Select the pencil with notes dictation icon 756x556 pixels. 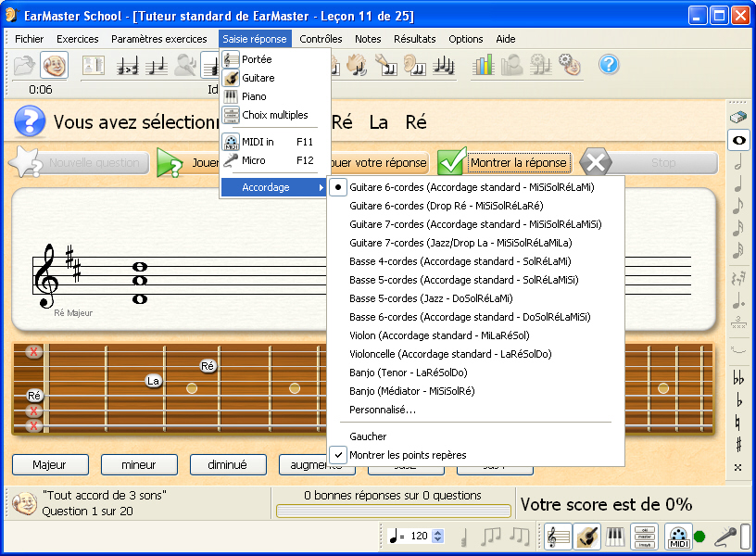[385, 65]
